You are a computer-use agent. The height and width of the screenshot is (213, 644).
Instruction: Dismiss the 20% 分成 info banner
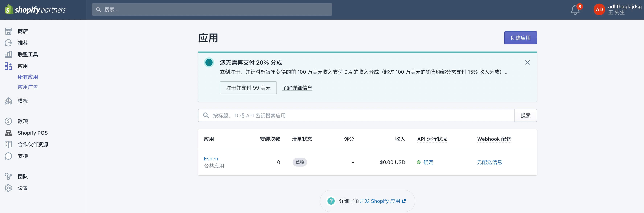(527, 62)
